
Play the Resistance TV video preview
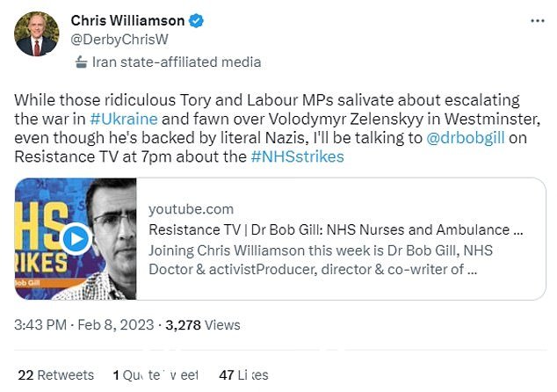tap(76, 239)
